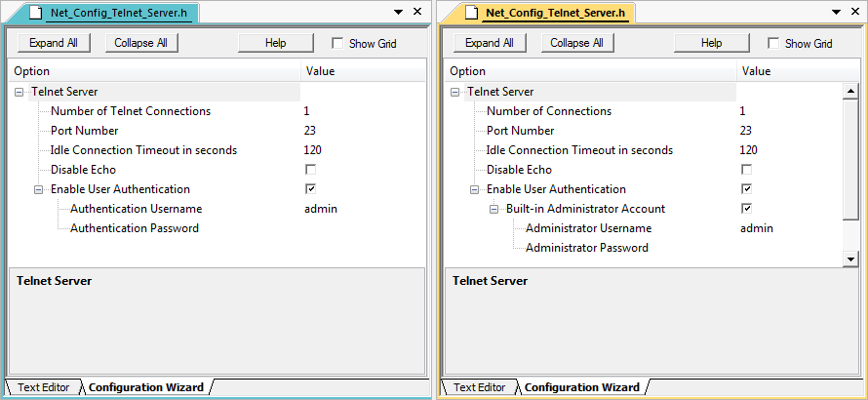The height and width of the screenshot is (400, 868).
Task: Click Administrator Username value admin
Action: [757, 228]
